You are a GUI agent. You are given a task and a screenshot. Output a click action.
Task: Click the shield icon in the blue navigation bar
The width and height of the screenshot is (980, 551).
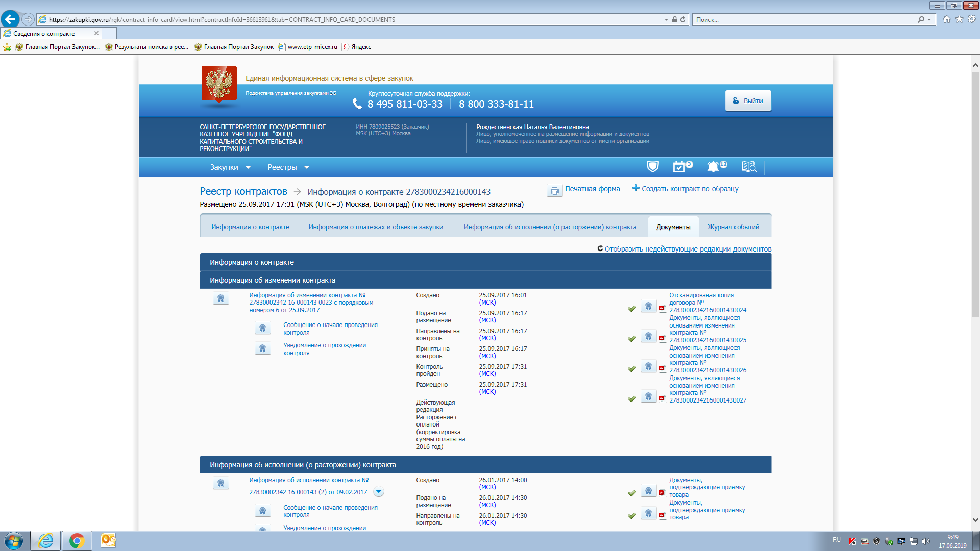652,167
